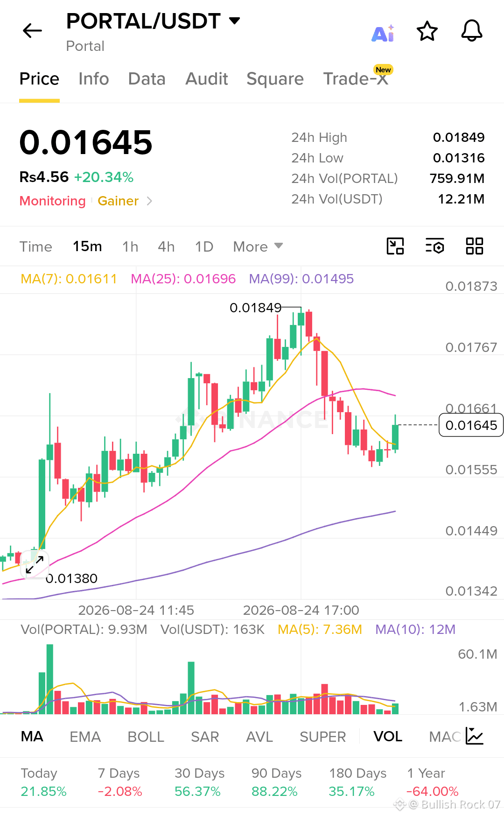This screenshot has height=816, width=504.
Task: Tap the MA(7) value label
Action: tap(69, 279)
